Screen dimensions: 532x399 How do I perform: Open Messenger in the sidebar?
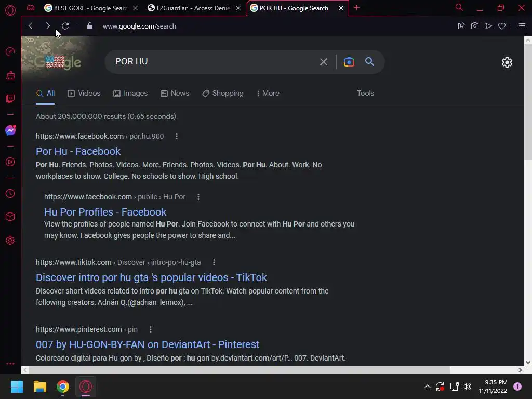[10, 130]
